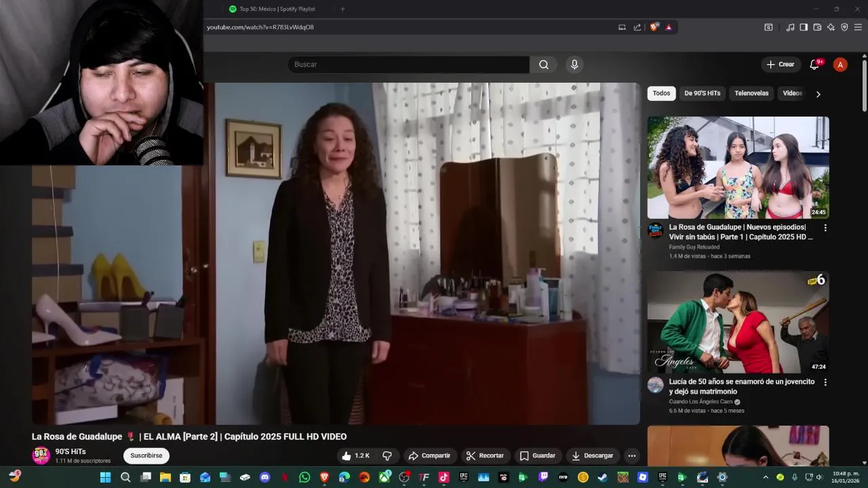
Task: Dislike the video with thumbs down
Action: (x=387, y=455)
